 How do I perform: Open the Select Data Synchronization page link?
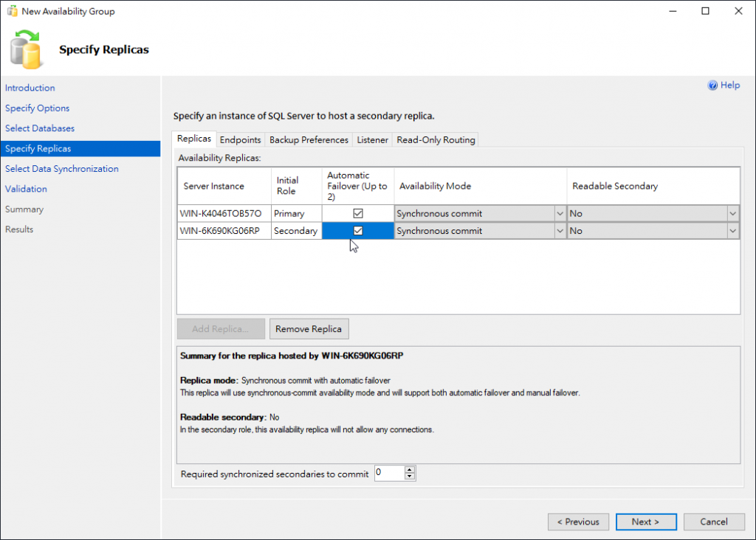click(x=61, y=169)
